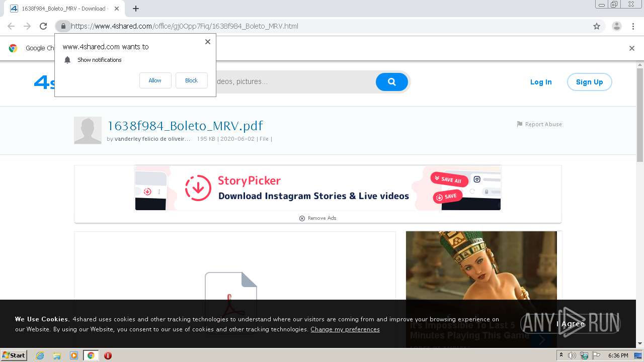Screen dimensions: 644x362
Task: Report Abuse for this file
Action: 539,124
